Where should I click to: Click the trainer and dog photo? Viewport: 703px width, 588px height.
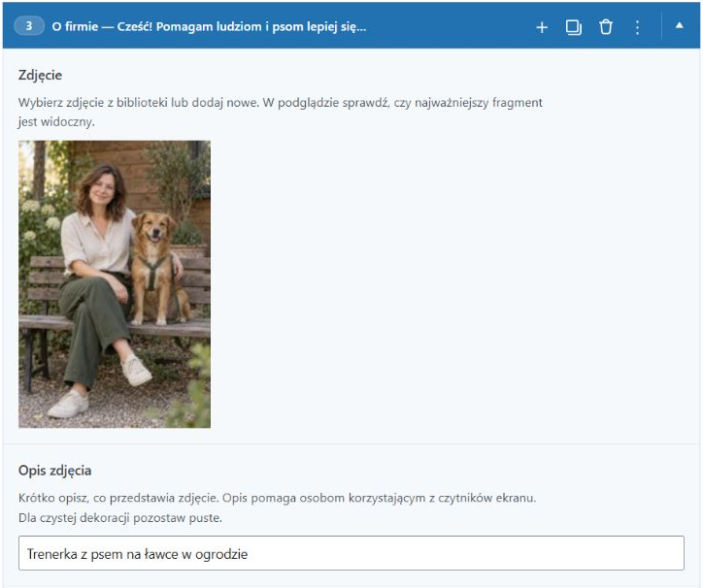coord(115,284)
